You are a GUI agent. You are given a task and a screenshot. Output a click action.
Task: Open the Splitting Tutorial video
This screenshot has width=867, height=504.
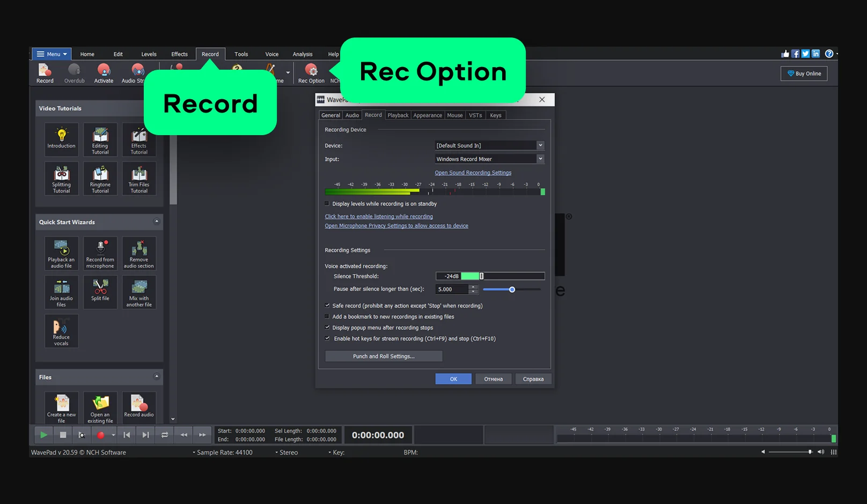tap(62, 179)
